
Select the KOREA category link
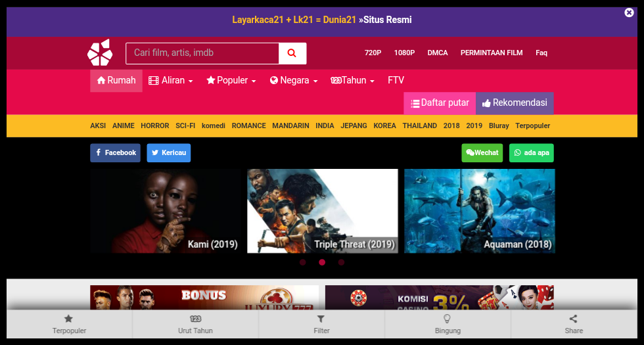(384, 126)
